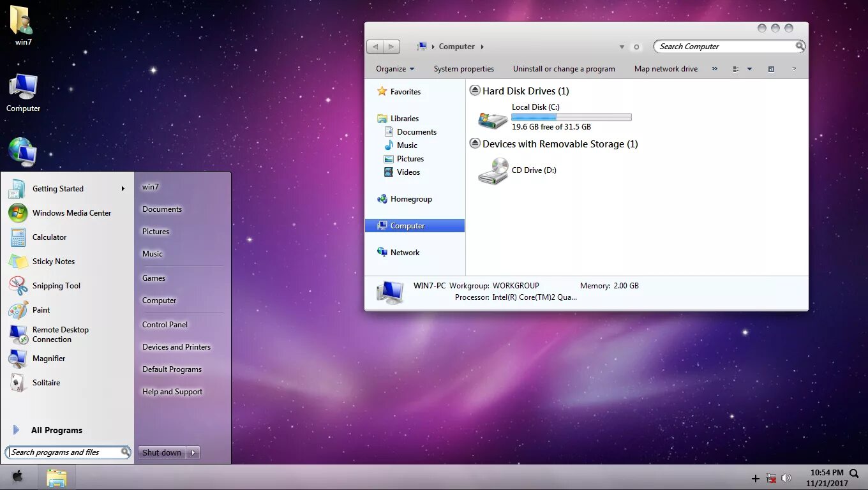Open Explorer help question mark

(x=794, y=69)
